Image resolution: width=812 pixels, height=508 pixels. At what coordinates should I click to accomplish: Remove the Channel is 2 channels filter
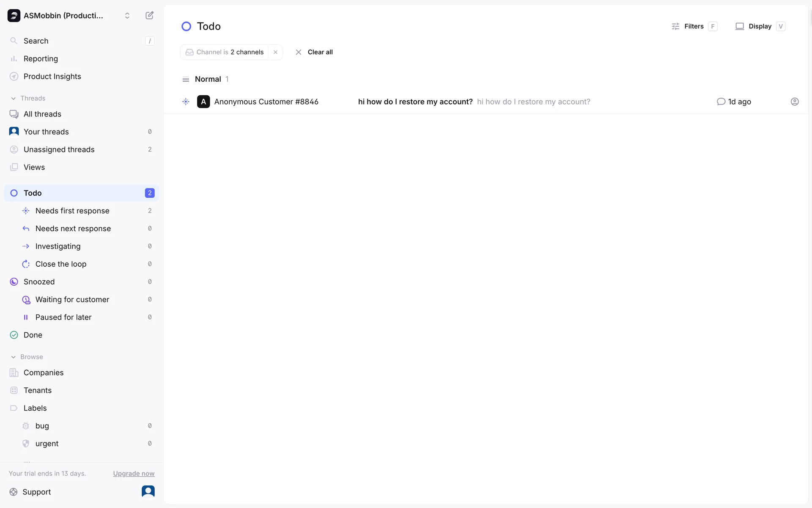point(275,52)
